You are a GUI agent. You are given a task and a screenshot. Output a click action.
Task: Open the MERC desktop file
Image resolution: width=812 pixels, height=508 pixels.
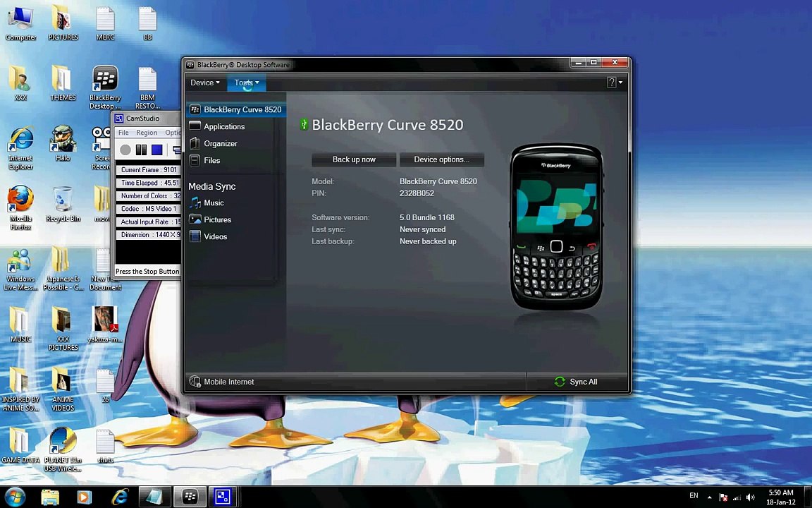click(105, 23)
